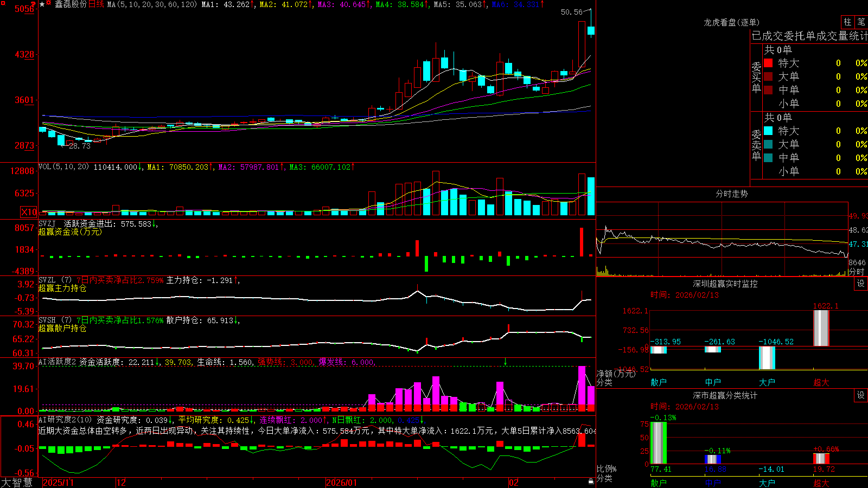The image size is (868, 488).
Task: Click the 龙虎看盘(逐单) panel title
Action: pos(731,22)
